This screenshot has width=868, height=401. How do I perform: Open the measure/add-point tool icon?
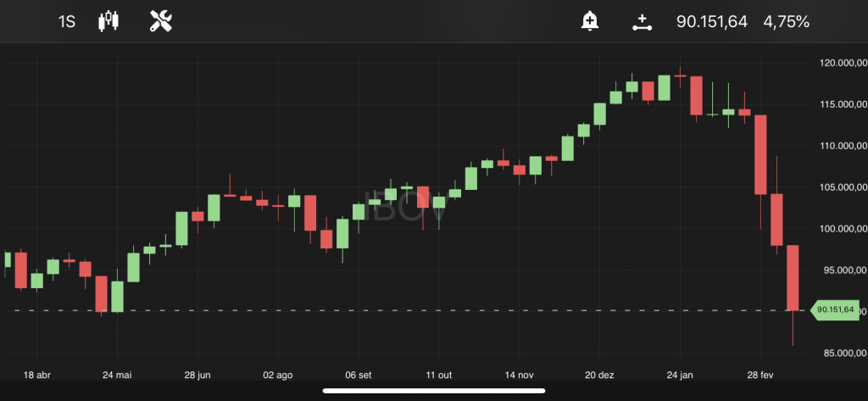(643, 23)
